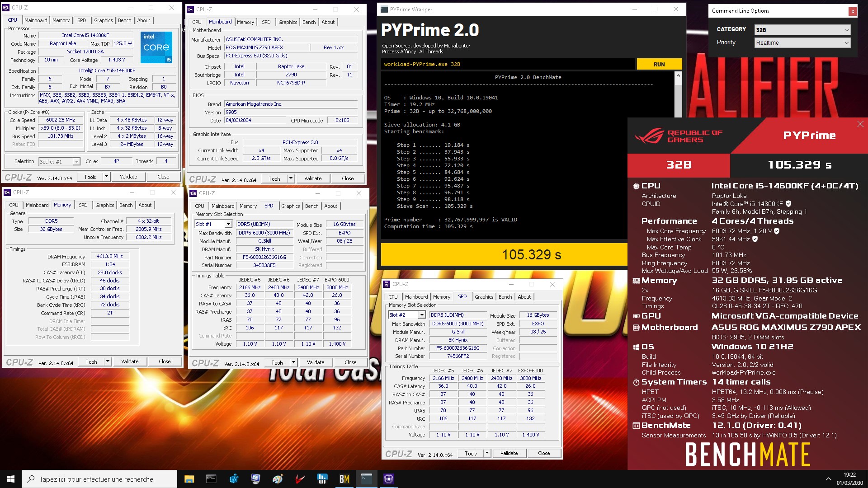Viewport: 868px width, 488px height.
Task: Open the Windows Start menu
Action: (11, 479)
